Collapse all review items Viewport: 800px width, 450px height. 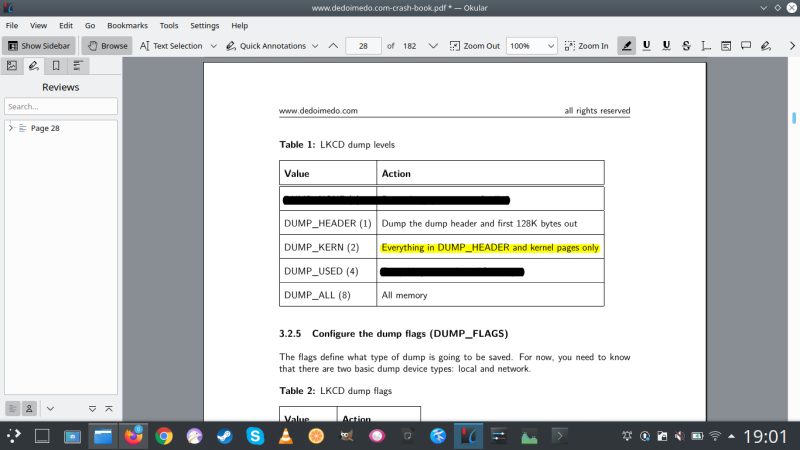[x=109, y=409]
